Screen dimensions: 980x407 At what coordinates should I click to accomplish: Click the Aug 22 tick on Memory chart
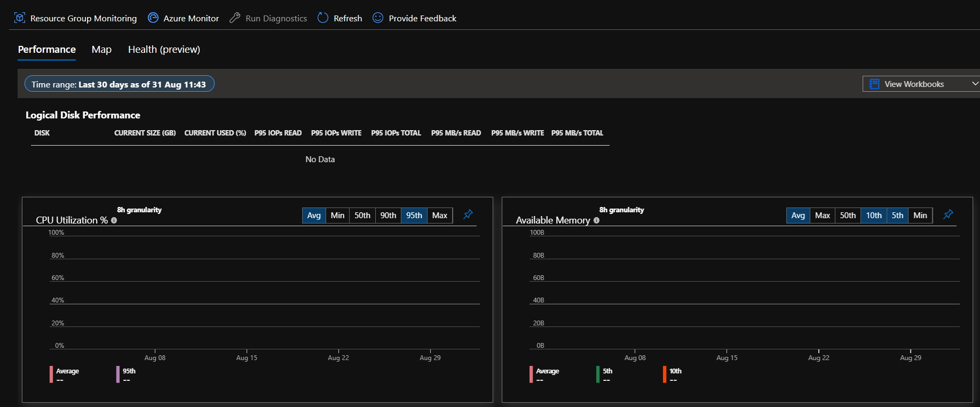tap(819, 358)
